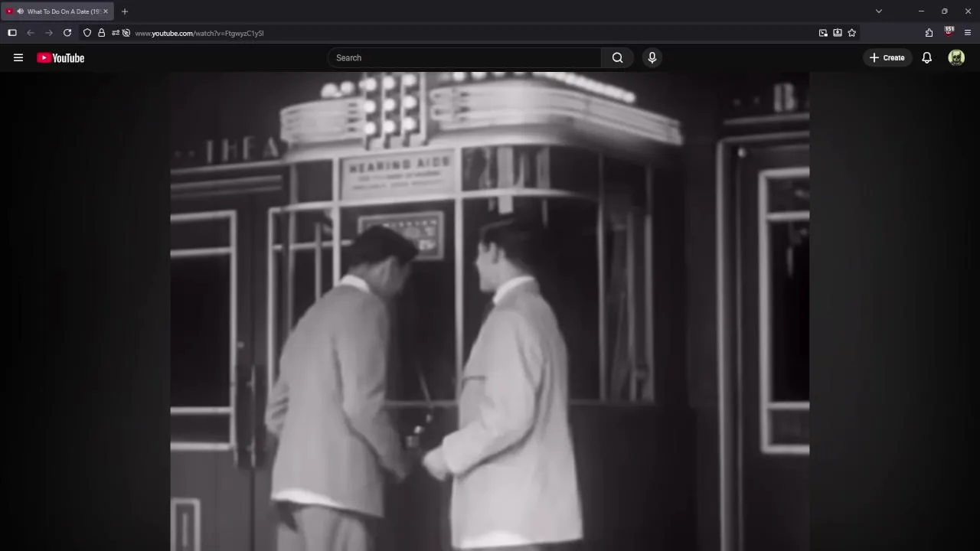980x551 pixels.
Task: Open the uBlock extension with 151 badge
Action: (x=949, y=32)
